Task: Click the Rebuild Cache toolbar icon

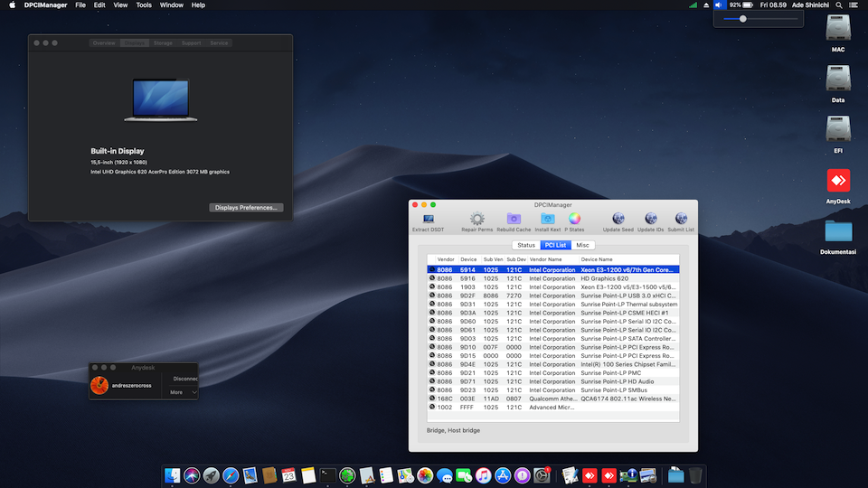Action: [514, 219]
